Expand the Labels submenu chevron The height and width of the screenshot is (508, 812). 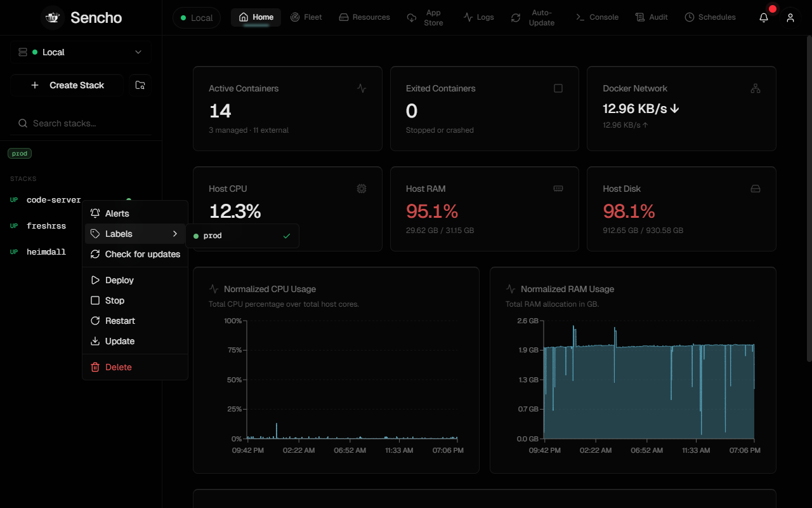pos(175,234)
